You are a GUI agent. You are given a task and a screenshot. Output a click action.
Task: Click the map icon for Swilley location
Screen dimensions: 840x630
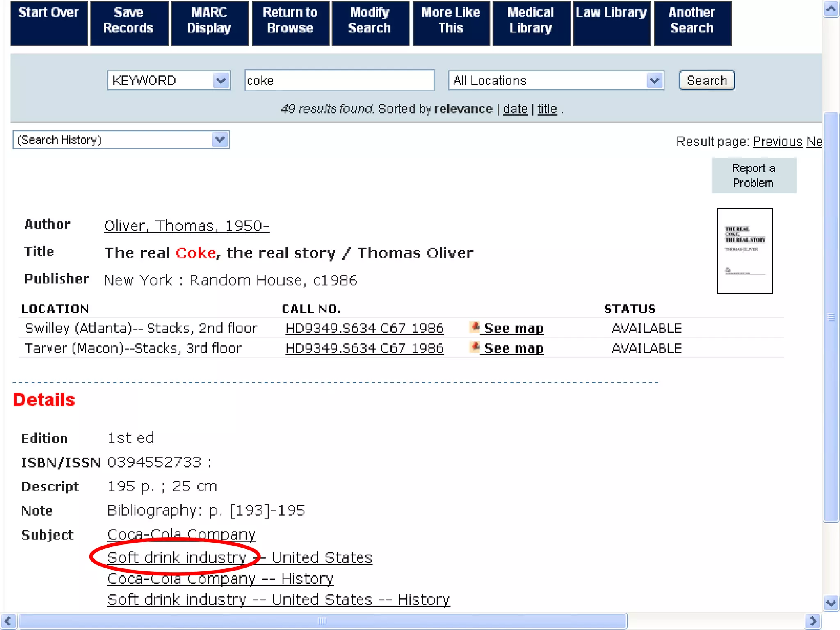click(475, 327)
